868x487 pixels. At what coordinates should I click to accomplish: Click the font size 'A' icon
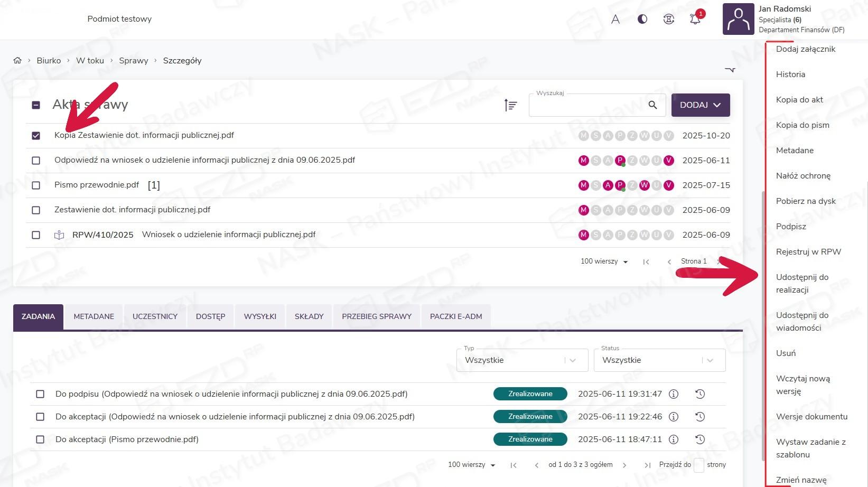pos(615,19)
